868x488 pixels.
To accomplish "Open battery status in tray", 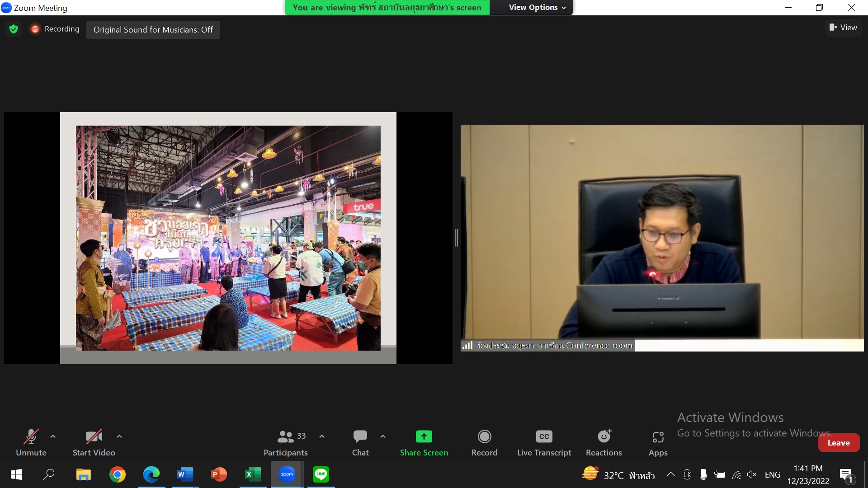I will (x=720, y=474).
